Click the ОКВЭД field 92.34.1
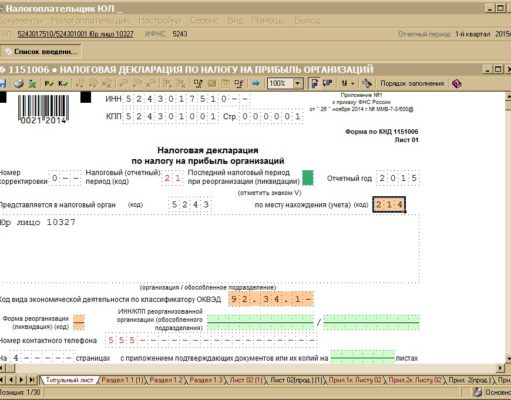Screen dimensions: 511x400 271,299
